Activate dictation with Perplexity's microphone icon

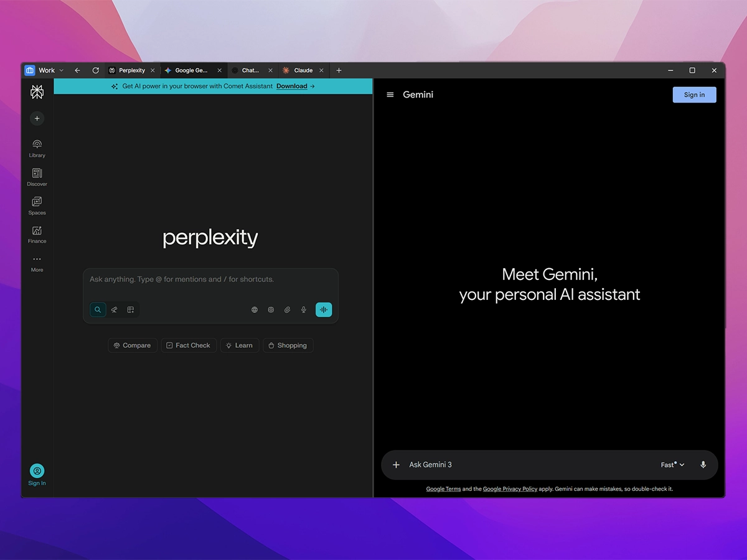click(x=303, y=309)
